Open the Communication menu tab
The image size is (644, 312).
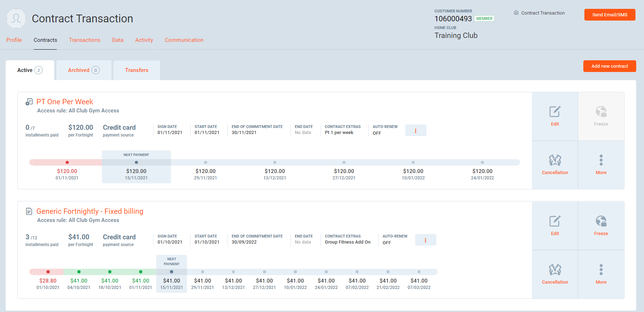[x=184, y=40]
